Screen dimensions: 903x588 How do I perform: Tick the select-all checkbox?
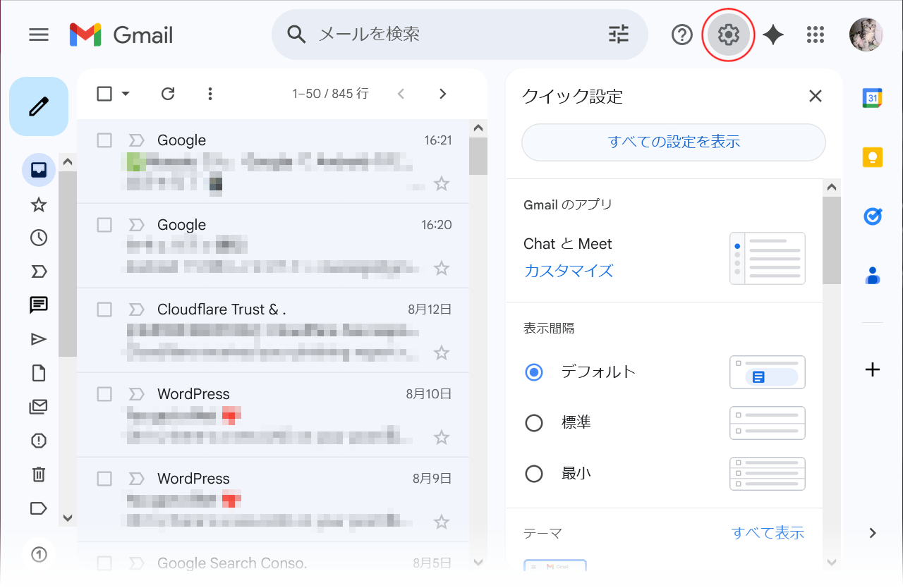(104, 94)
